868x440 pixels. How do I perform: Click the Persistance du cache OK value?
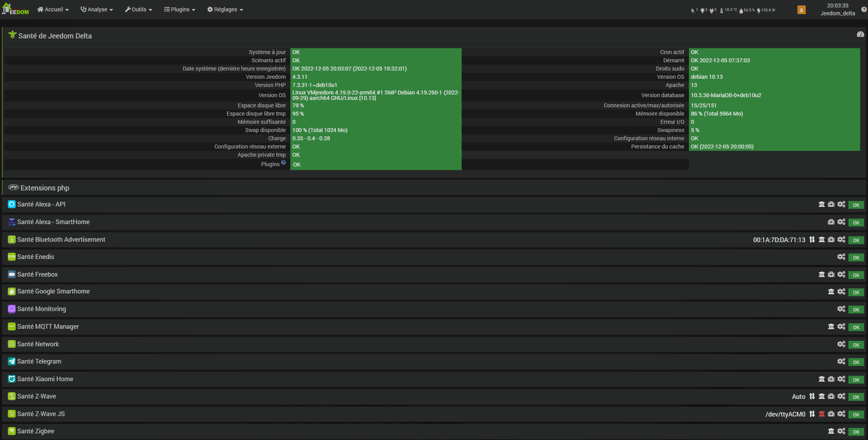[x=722, y=147]
